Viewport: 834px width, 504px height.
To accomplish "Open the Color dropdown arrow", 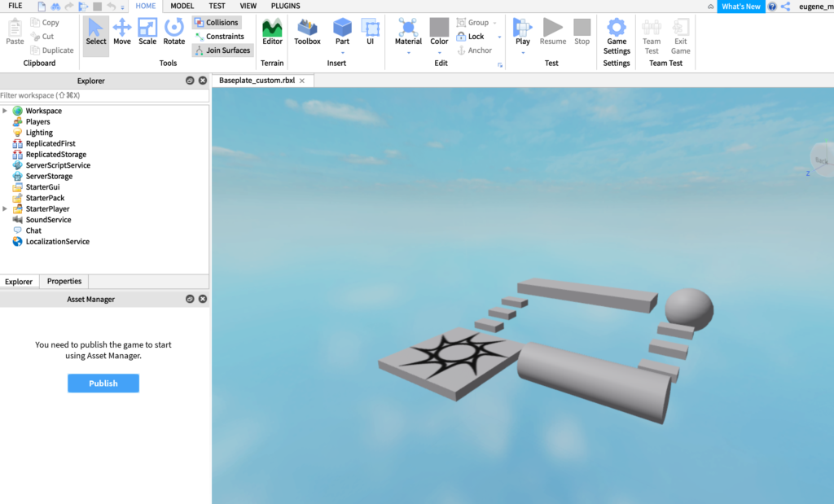I will coord(439,53).
